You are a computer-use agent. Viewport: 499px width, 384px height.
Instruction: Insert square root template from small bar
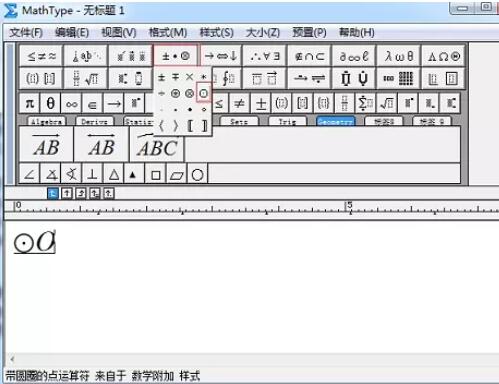[387, 104]
